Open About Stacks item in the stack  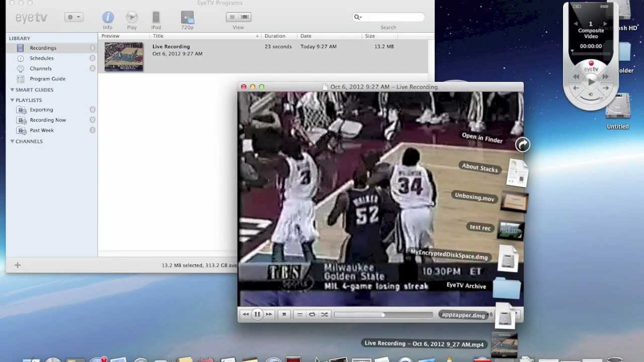click(x=480, y=167)
